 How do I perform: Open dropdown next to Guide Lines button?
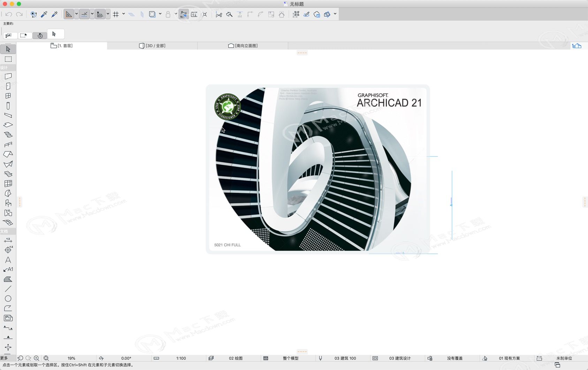point(76,14)
